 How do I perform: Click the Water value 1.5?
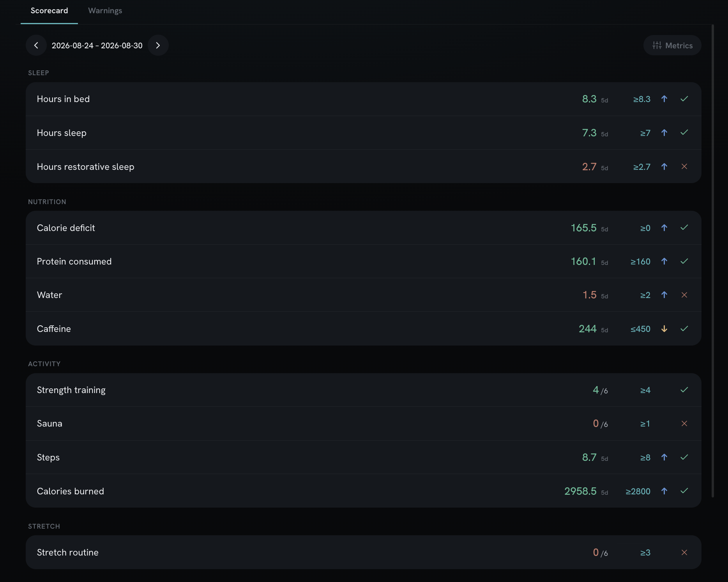pyautogui.click(x=589, y=295)
